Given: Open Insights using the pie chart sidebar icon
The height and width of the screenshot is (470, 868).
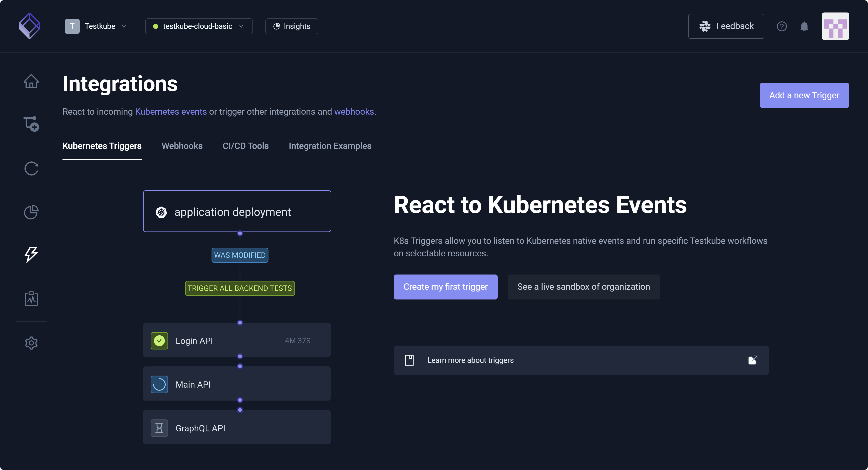Looking at the screenshot, I should click(x=31, y=212).
